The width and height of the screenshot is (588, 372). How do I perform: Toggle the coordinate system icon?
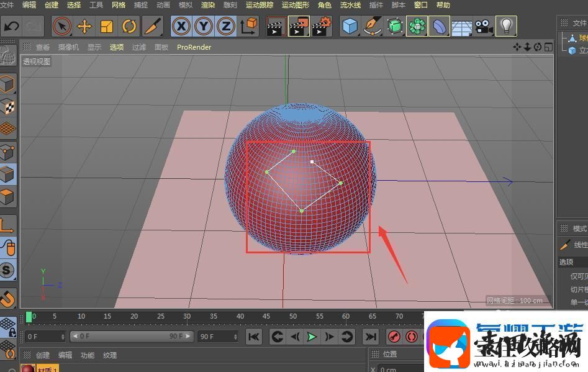[248, 26]
